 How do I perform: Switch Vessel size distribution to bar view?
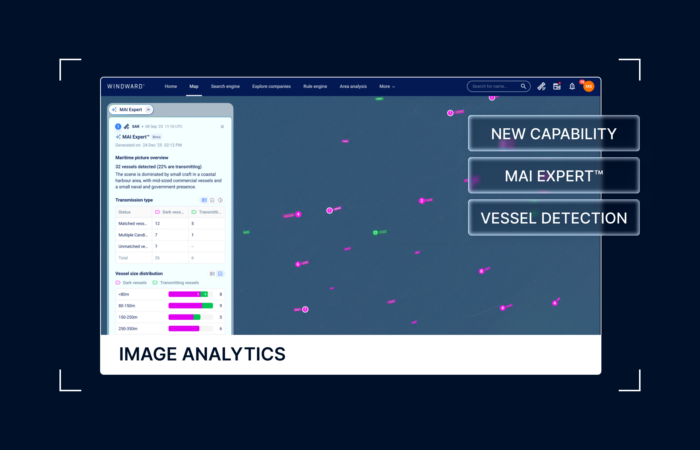(220, 274)
